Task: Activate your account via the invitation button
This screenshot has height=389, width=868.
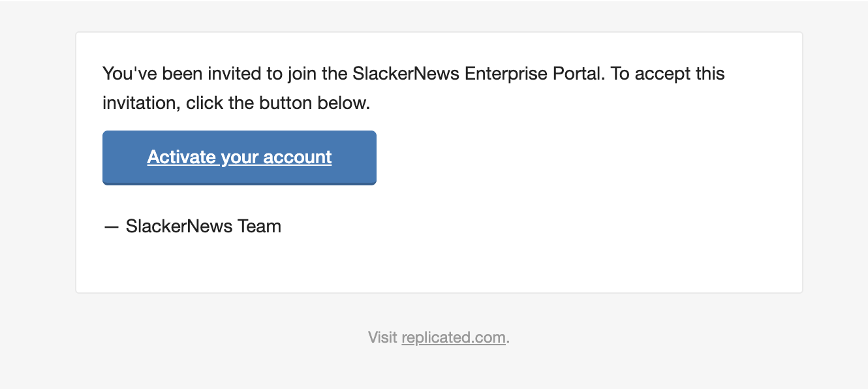Action: point(239,157)
